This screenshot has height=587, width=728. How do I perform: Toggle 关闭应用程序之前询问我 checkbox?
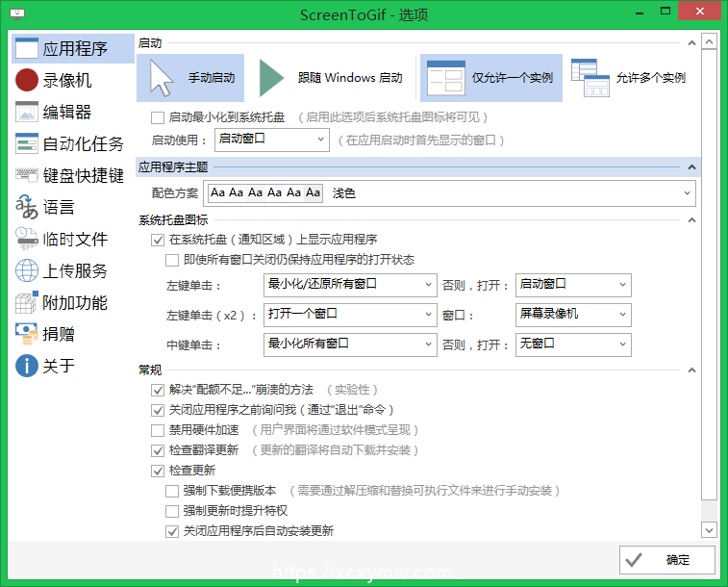[x=158, y=410]
